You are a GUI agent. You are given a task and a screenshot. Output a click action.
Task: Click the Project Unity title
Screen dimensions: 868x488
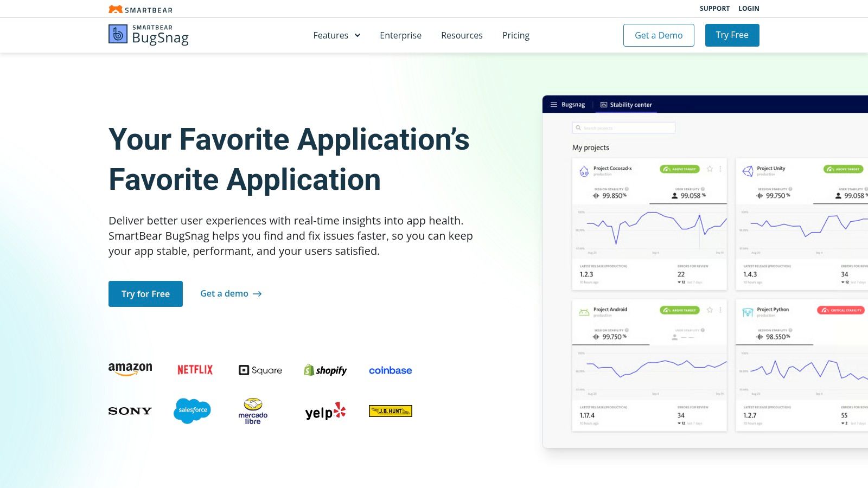(x=771, y=169)
